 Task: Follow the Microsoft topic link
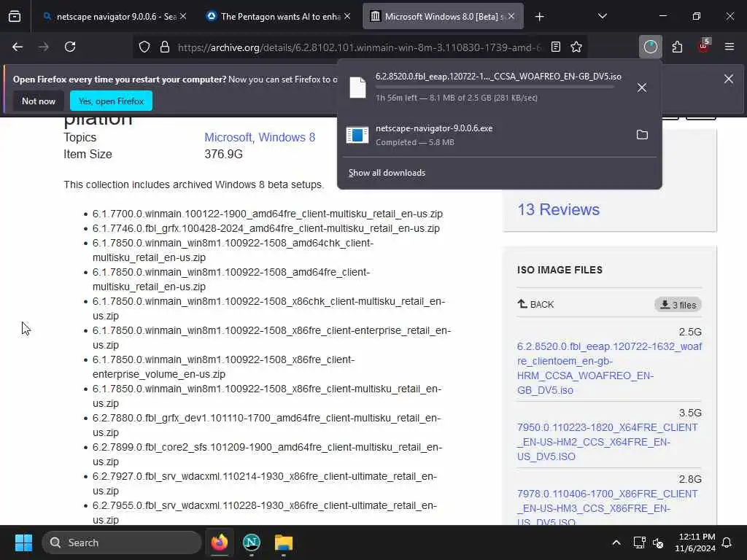coord(228,137)
